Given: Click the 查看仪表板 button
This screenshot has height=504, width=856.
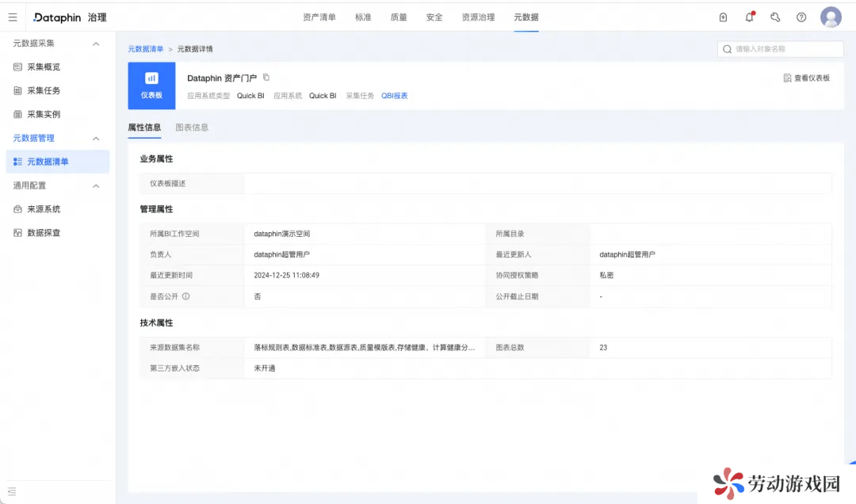Looking at the screenshot, I should coord(806,78).
